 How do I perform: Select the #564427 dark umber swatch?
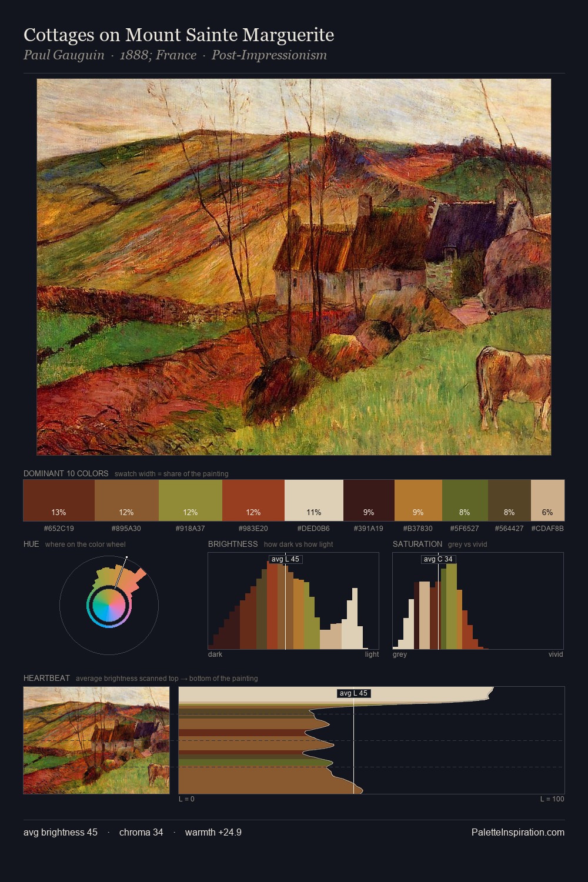click(509, 500)
